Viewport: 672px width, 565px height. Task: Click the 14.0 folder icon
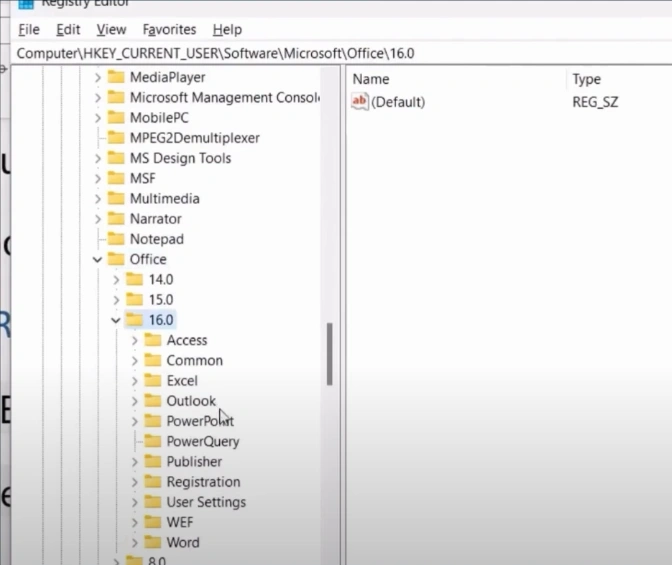tap(134, 279)
